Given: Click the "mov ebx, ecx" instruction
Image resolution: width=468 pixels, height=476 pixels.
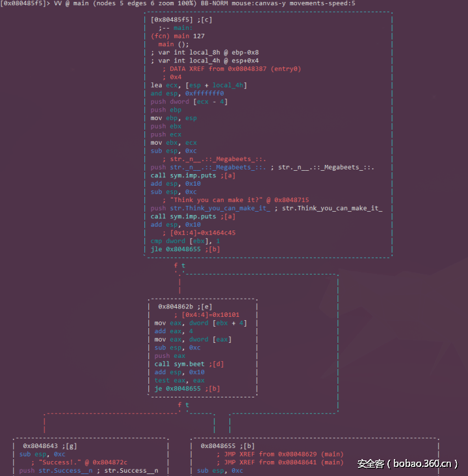Looking at the screenshot, I should tap(174, 143).
